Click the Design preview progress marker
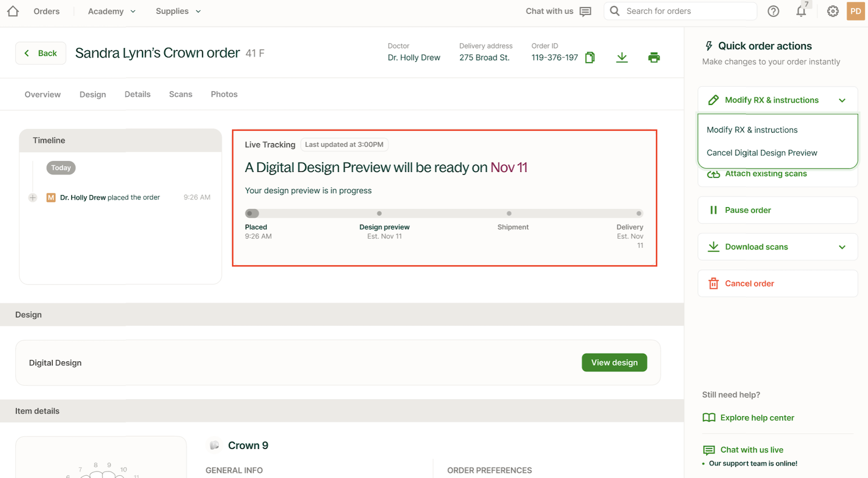 click(x=379, y=213)
